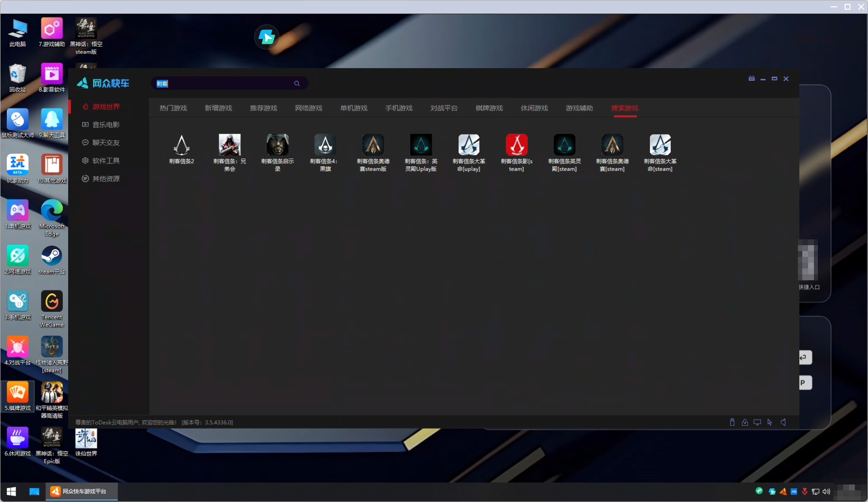This screenshot has height=502, width=868.
Task: Select 游戏世界 in sidebar
Action: click(x=106, y=107)
